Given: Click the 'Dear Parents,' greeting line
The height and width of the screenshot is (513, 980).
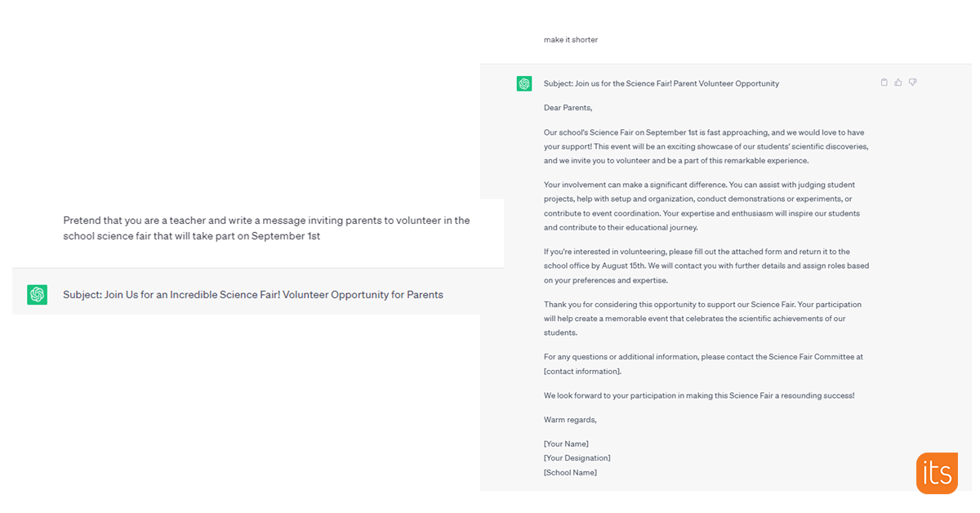Looking at the screenshot, I should [568, 108].
